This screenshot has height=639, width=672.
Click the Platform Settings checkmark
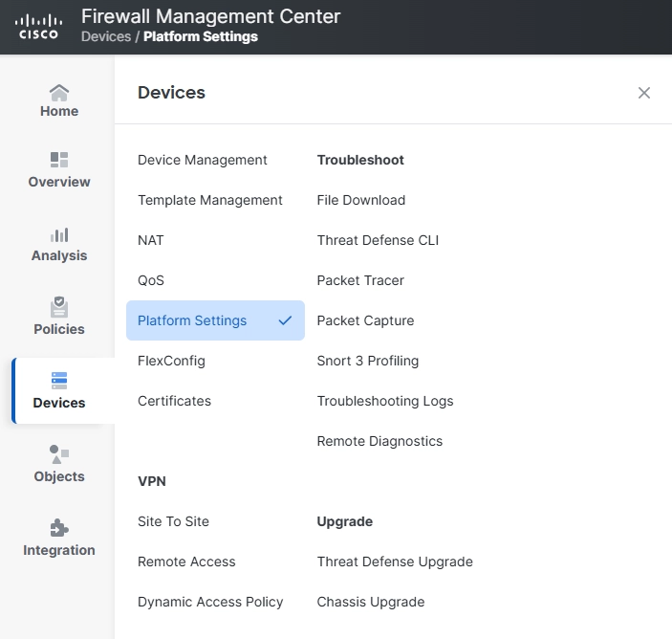coord(285,320)
